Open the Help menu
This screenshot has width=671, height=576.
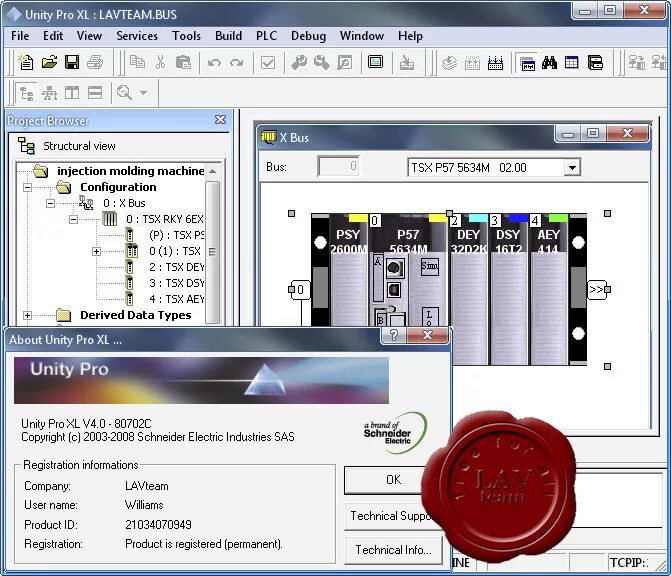pos(410,36)
